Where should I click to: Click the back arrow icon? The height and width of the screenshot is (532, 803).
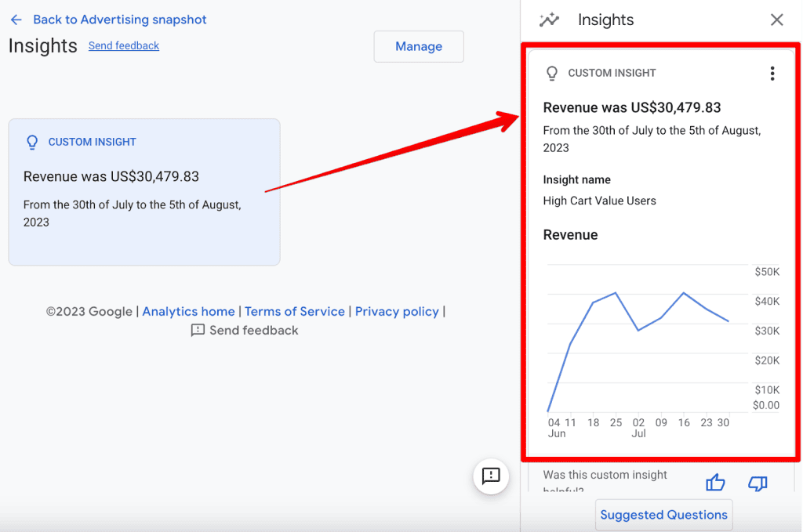pyautogui.click(x=16, y=20)
